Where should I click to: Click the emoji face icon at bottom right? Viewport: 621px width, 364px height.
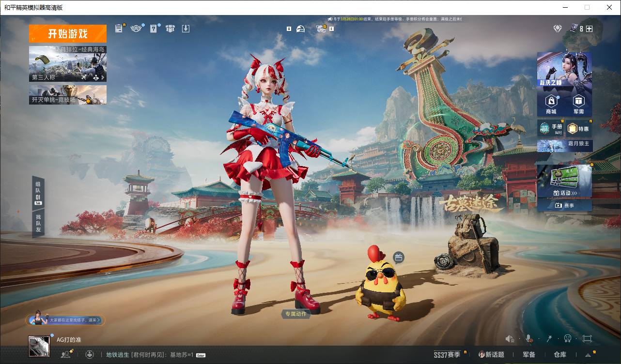point(568,338)
